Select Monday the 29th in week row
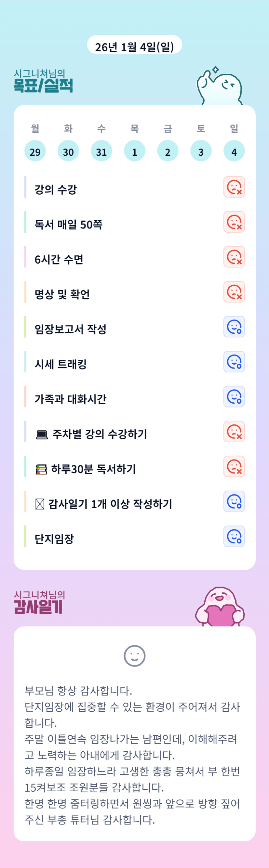The image size is (269, 868). [x=35, y=151]
